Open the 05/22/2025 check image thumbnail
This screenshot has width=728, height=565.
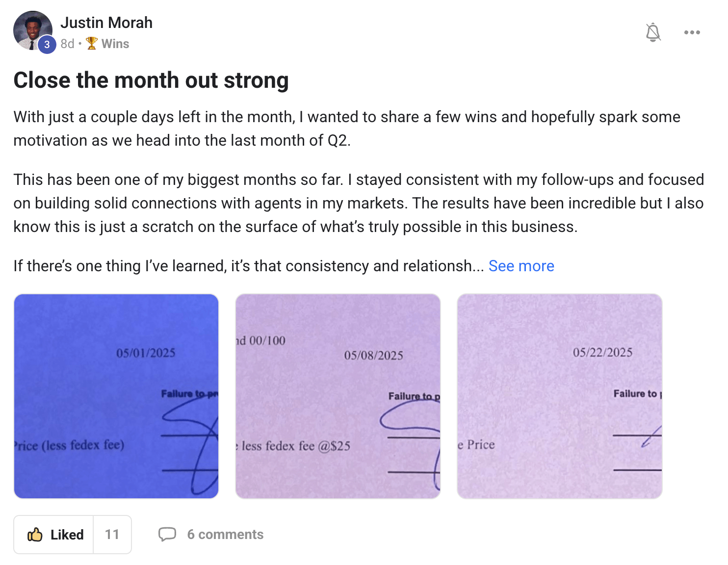click(560, 396)
